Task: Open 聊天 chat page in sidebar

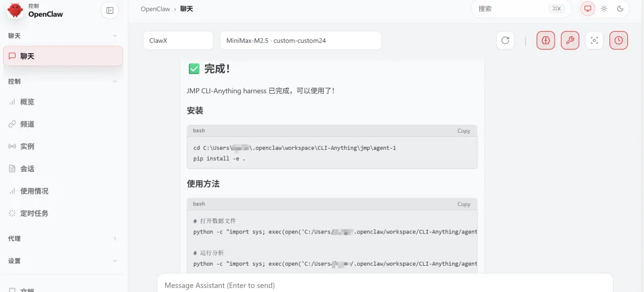Action: 63,56
